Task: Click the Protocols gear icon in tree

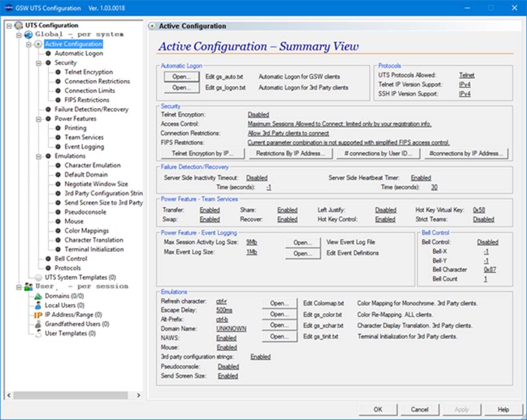Action: [x=48, y=268]
